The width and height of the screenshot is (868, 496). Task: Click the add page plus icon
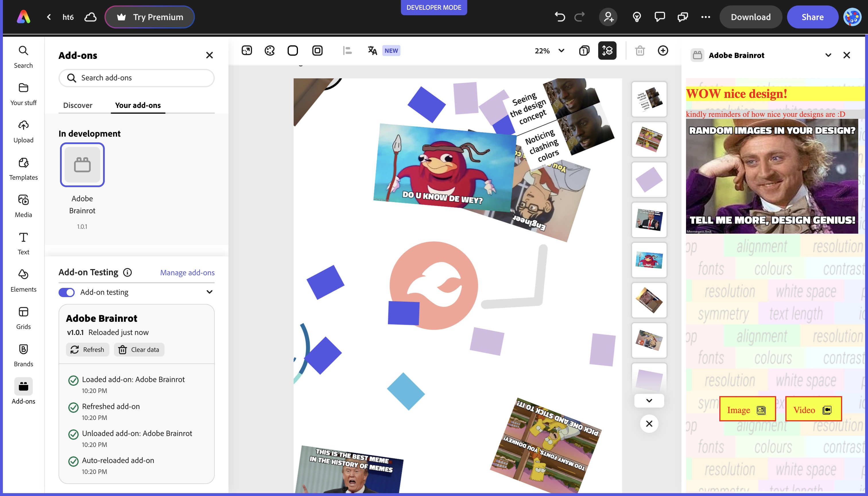click(x=662, y=51)
